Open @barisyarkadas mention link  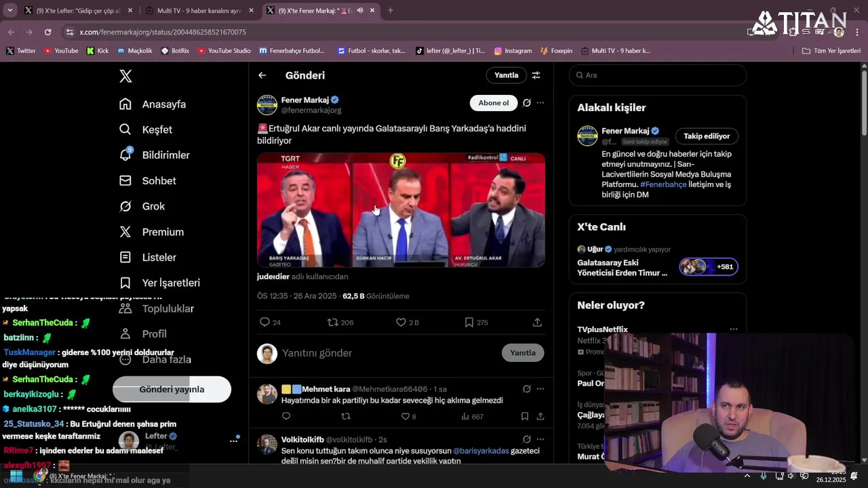(481, 451)
